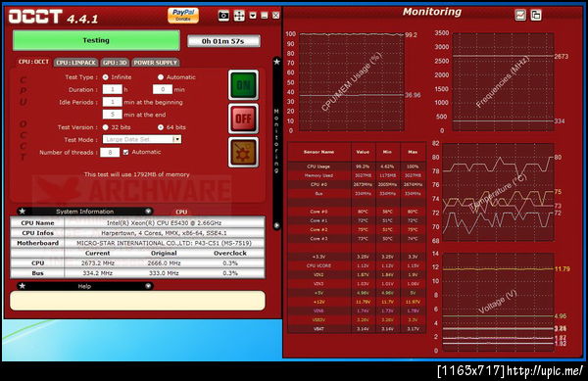Click the star icon beside Help
Image resolution: width=588 pixels, height=381 pixels.
pyautogui.click(x=23, y=286)
